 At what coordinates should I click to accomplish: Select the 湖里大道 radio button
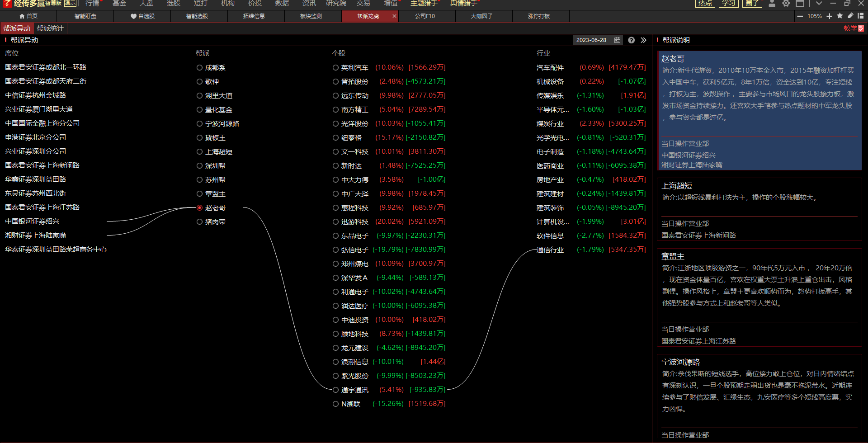199,96
